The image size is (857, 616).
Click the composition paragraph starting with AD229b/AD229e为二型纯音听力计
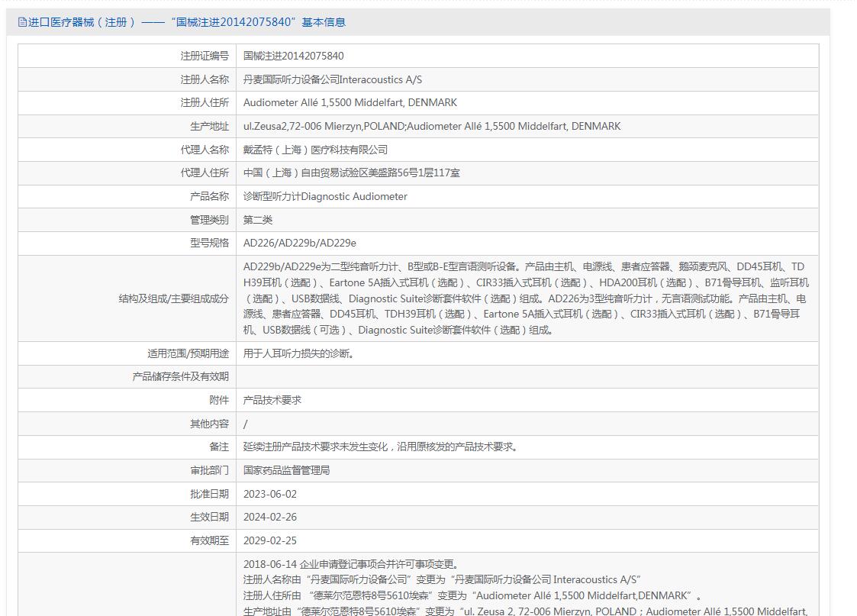pyautogui.click(x=526, y=298)
